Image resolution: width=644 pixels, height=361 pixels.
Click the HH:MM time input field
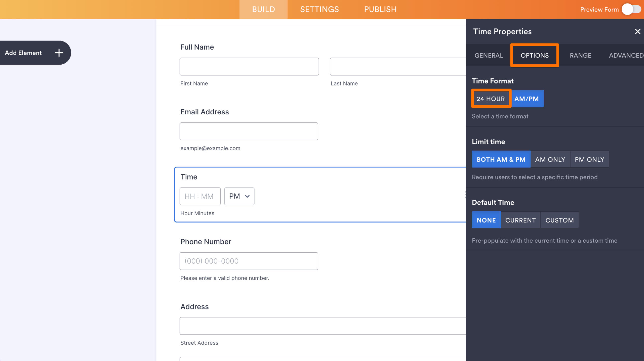200,196
